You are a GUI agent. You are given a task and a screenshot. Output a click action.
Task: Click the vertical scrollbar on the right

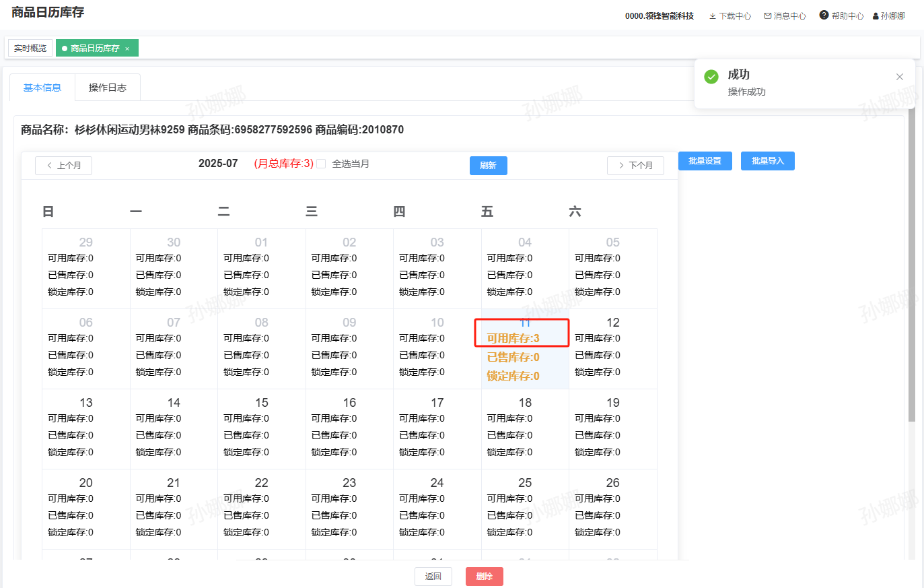point(912,269)
